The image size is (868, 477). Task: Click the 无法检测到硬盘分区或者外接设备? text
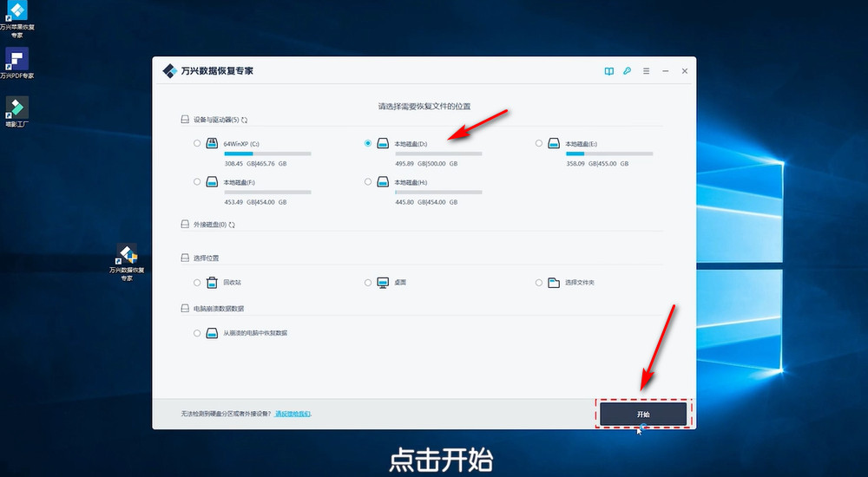tap(227, 414)
